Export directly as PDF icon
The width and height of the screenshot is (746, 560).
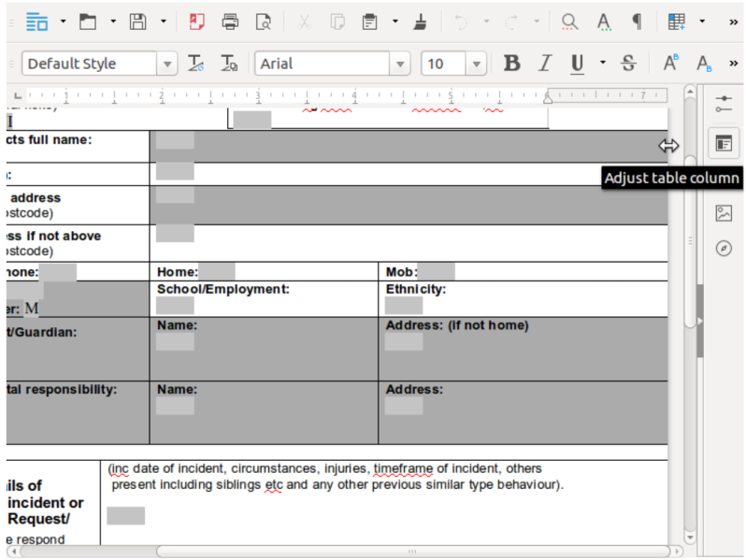coord(196,22)
